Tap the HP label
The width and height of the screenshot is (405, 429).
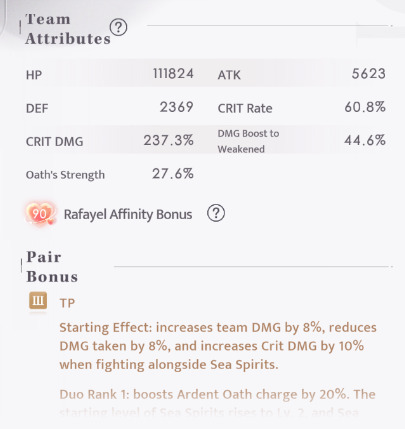click(x=34, y=75)
